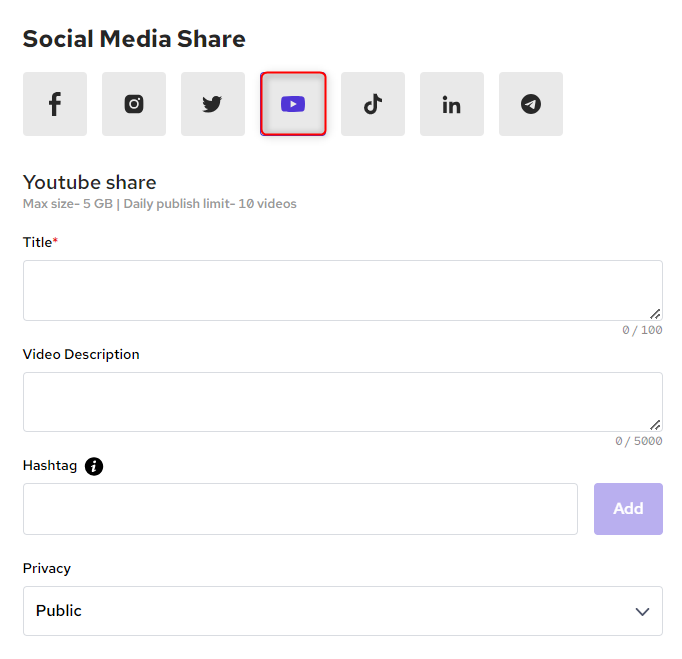Click the Video Description label
Viewport: 682px width, 659px height.
pyautogui.click(x=81, y=354)
